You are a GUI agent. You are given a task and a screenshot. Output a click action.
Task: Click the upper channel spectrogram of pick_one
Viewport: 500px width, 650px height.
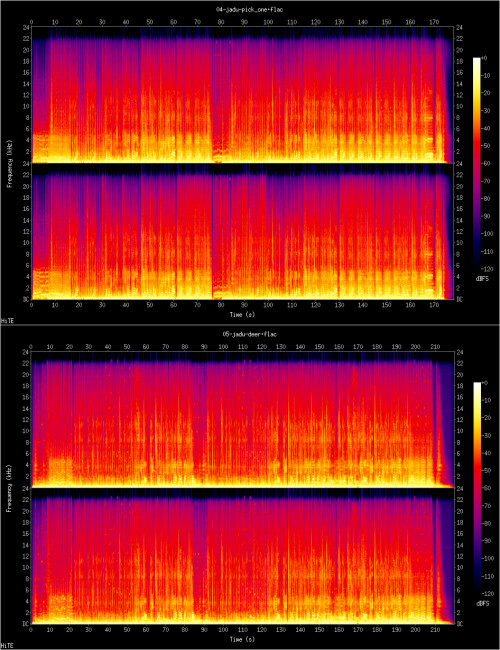[x=241, y=95]
